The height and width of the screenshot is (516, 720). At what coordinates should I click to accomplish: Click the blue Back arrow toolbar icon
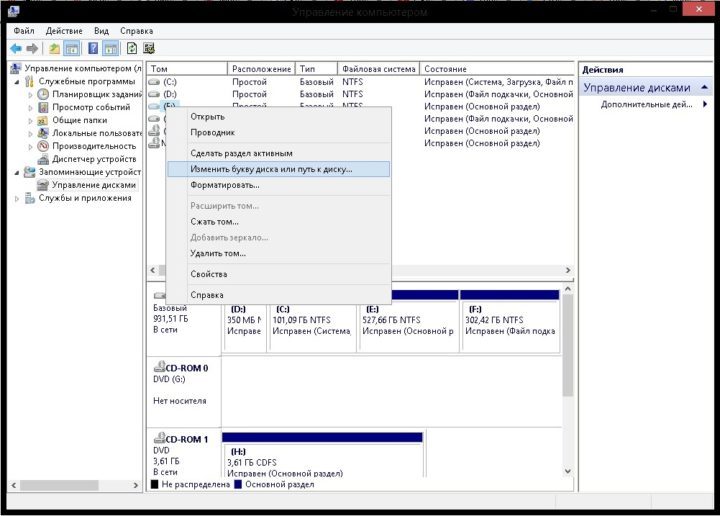(16, 48)
